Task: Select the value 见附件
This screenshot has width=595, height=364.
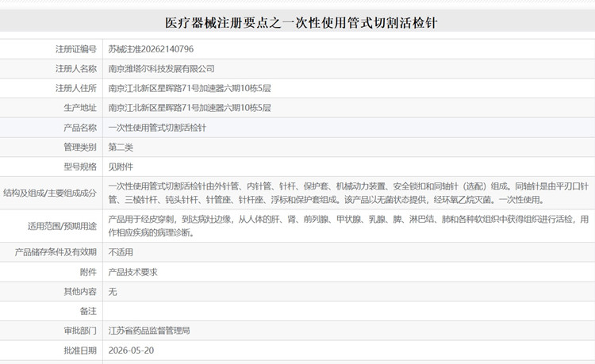Action: pos(121,167)
